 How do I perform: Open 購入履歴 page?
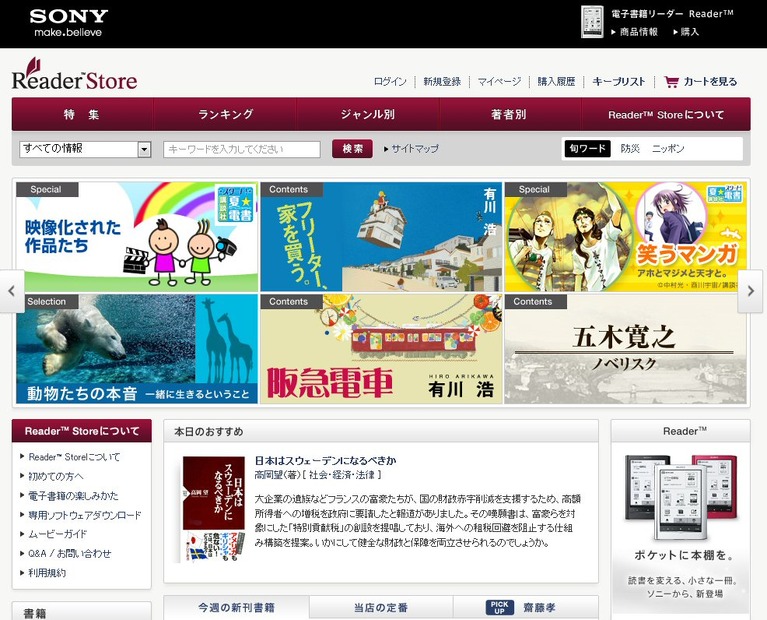[x=556, y=82]
